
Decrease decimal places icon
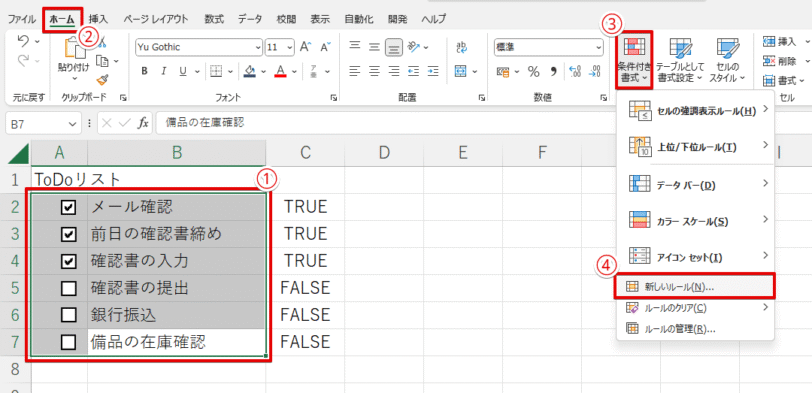click(595, 71)
